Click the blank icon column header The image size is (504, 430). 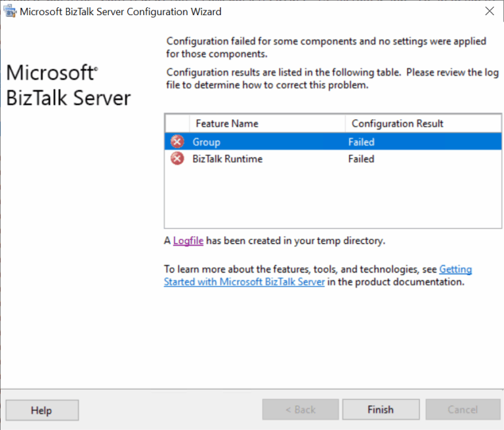coord(177,123)
